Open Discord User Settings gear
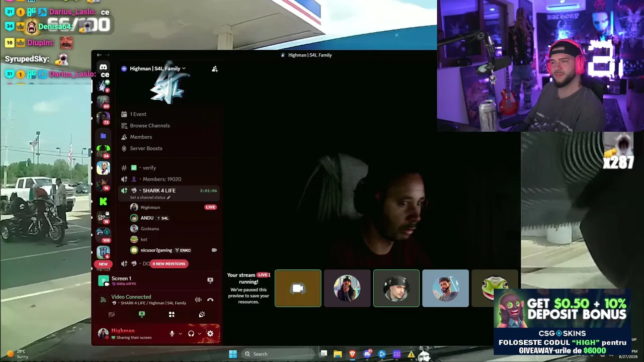This screenshot has height=362, width=644. 210,333
